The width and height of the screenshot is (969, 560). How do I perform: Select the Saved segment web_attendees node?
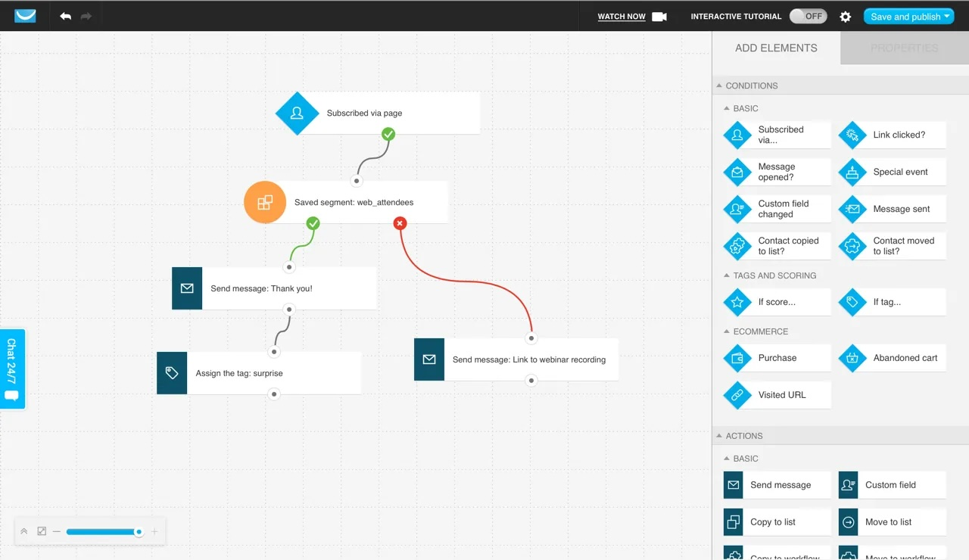(346, 202)
